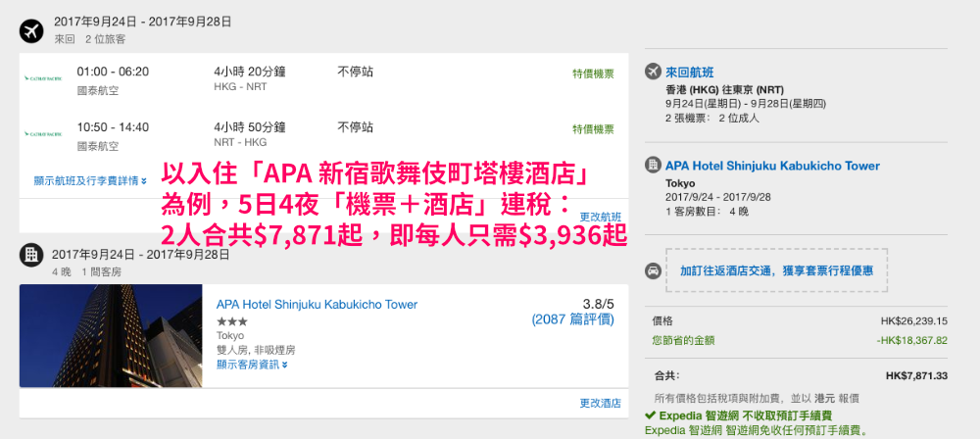Image resolution: width=980 pixels, height=439 pixels.
Task: Click Cathay Pacific logo on 10:50 flight
Action: 43,134
